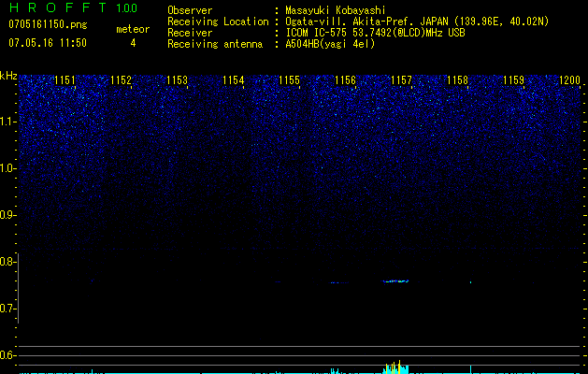Click the kHz axis unit label
The image size is (588, 374).
8,76
